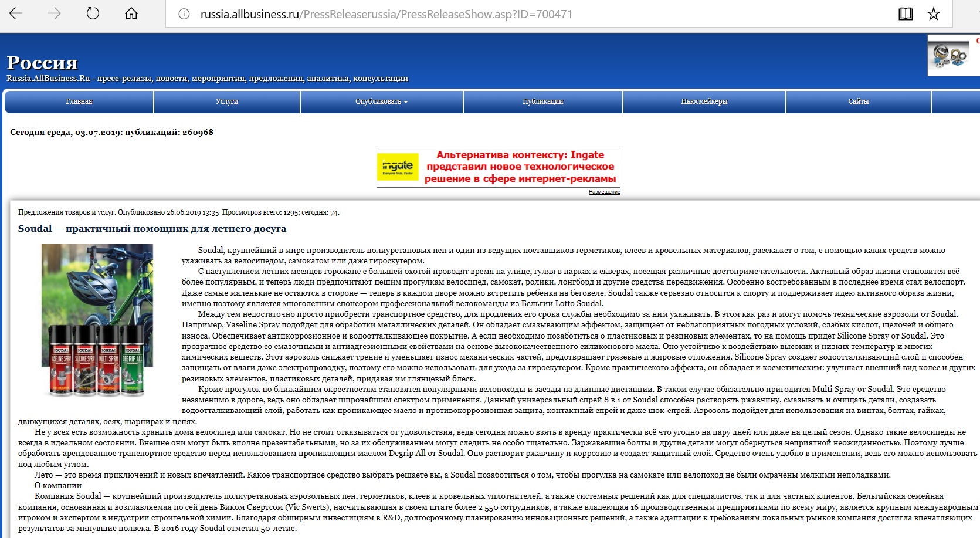Reload the page with the refresh icon
Screen dimensions: 980x538
[x=93, y=13]
